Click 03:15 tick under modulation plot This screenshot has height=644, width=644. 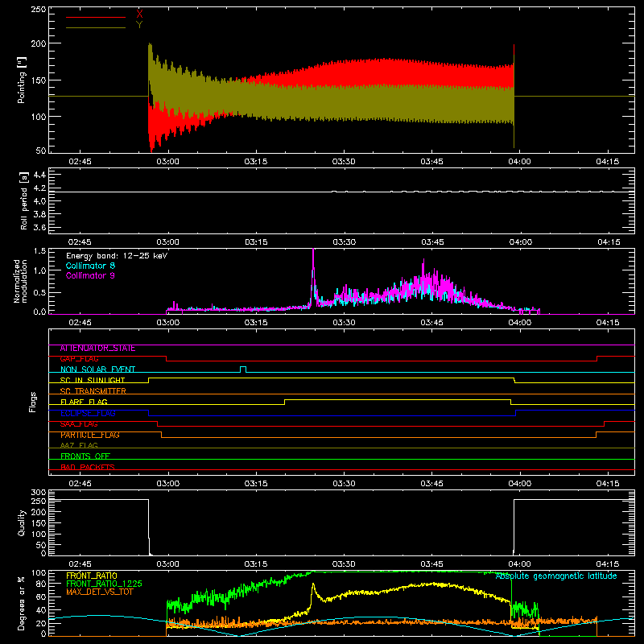[255, 323]
